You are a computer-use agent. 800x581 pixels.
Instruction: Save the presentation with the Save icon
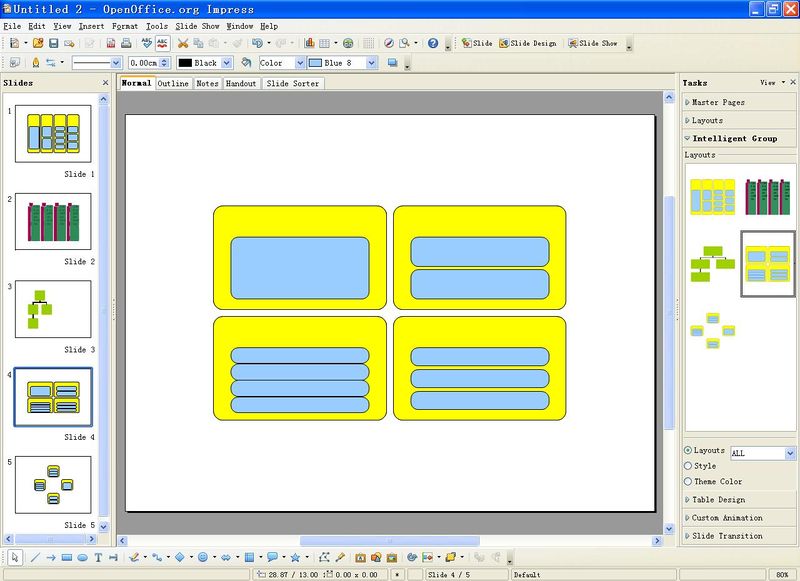[53, 43]
